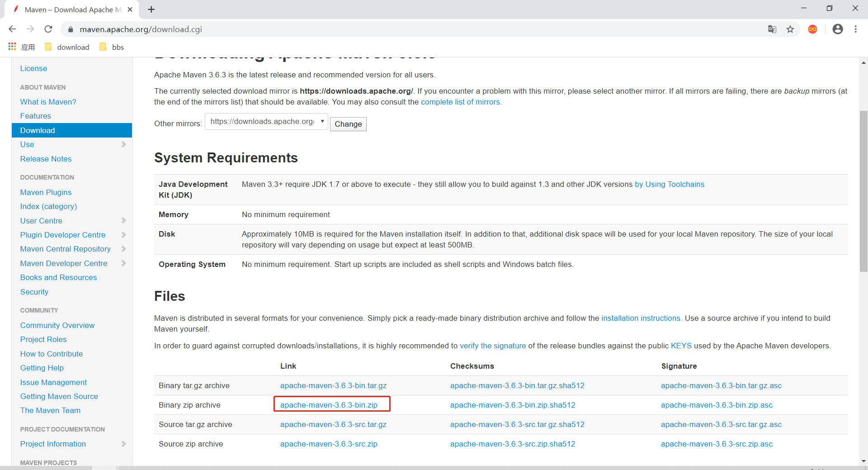Open Release Notes from the sidebar
Viewport: 868px width, 470px height.
click(x=46, y=159)
